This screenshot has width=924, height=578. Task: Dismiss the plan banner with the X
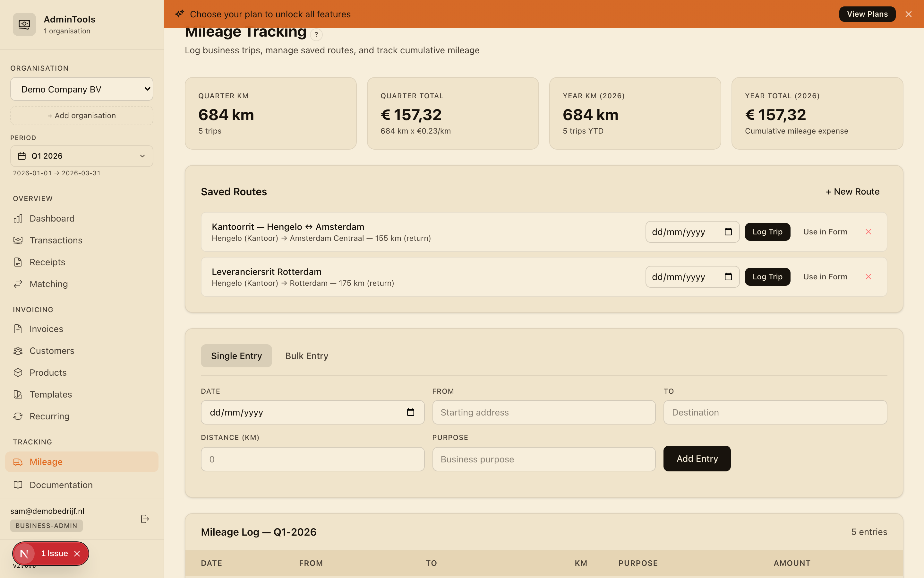click(x=908, y=14)
